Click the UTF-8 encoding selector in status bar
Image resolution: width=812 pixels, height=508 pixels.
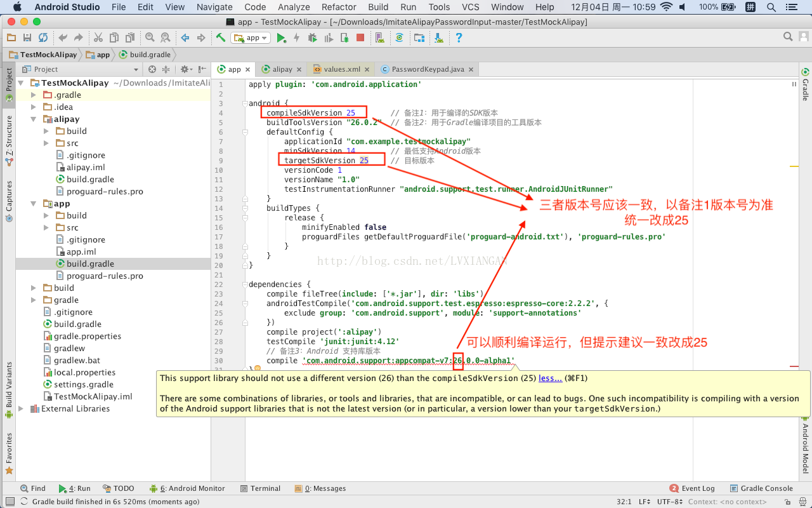pyautogui.click(x=669, y=502)
